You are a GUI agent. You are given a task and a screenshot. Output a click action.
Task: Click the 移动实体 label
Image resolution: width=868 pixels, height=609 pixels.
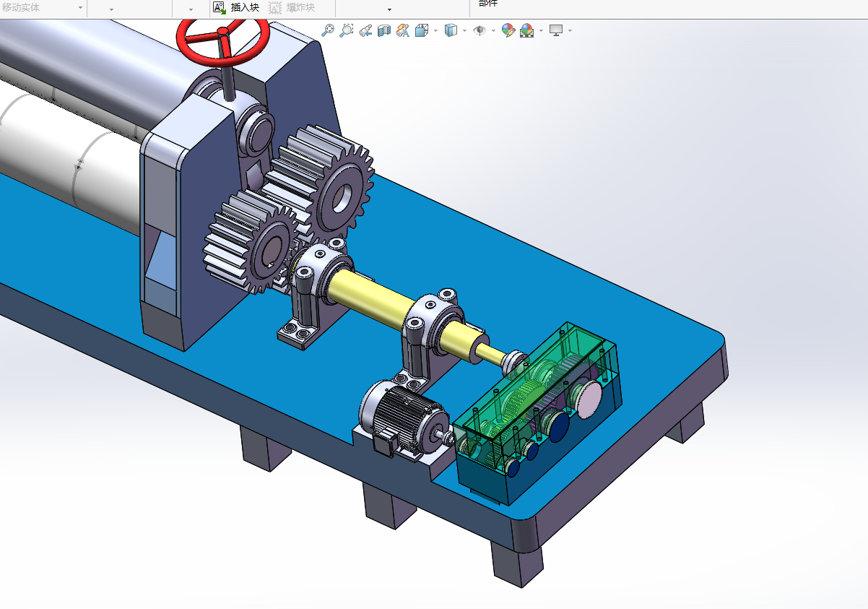click(x=21, y=7)
